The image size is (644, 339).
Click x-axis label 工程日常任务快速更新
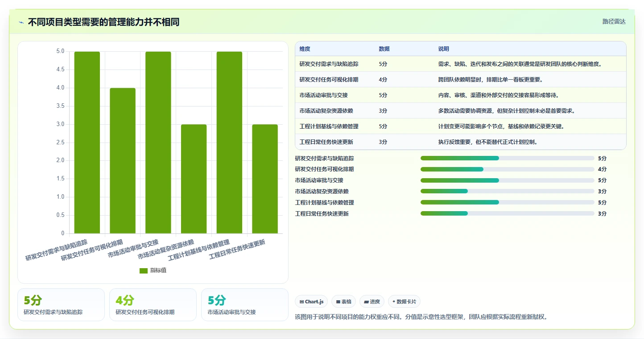click(237, 249)
